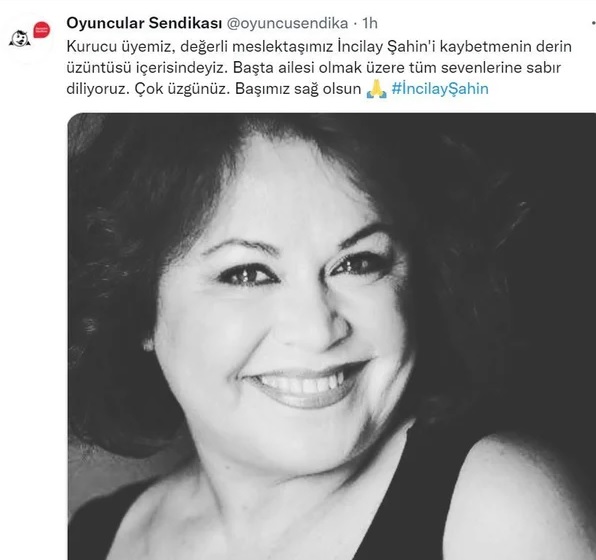Image resolution: width=596 pixels, height=560 pixels.
Task: Open the Oyuncular Sendikası profile avatar
Action: pos(30,35)
